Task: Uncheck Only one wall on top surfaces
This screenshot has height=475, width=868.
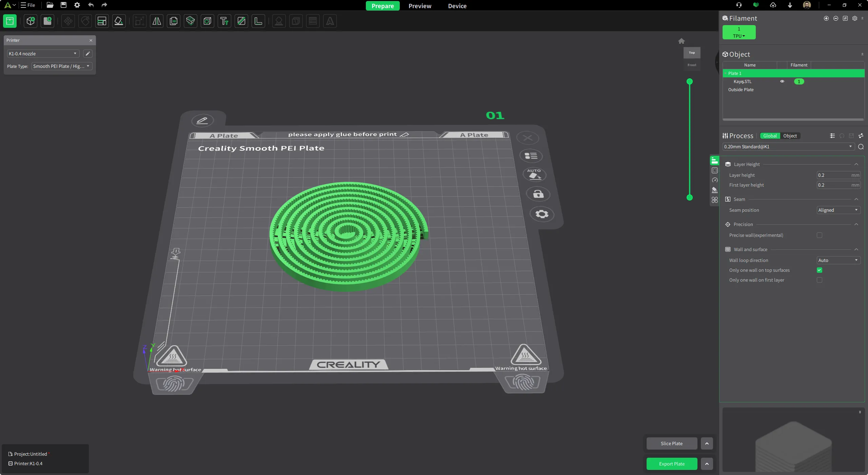Action: [x=820, y=270]
